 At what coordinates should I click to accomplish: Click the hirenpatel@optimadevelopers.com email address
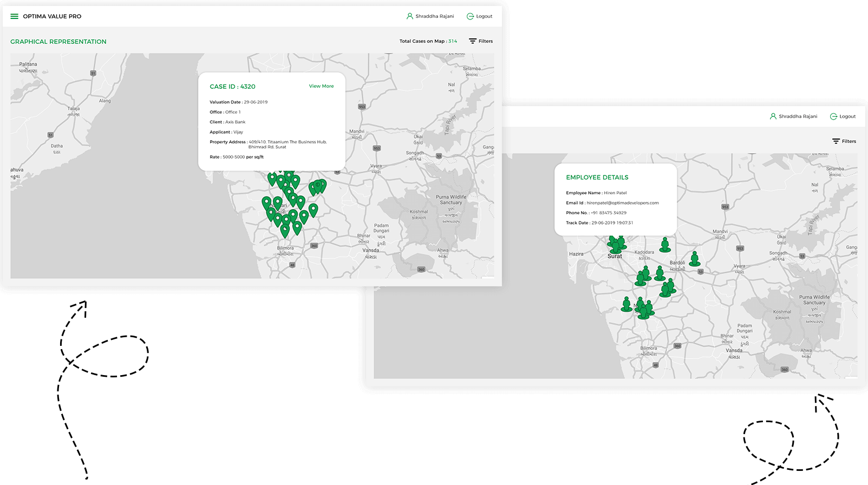(623, 203)
